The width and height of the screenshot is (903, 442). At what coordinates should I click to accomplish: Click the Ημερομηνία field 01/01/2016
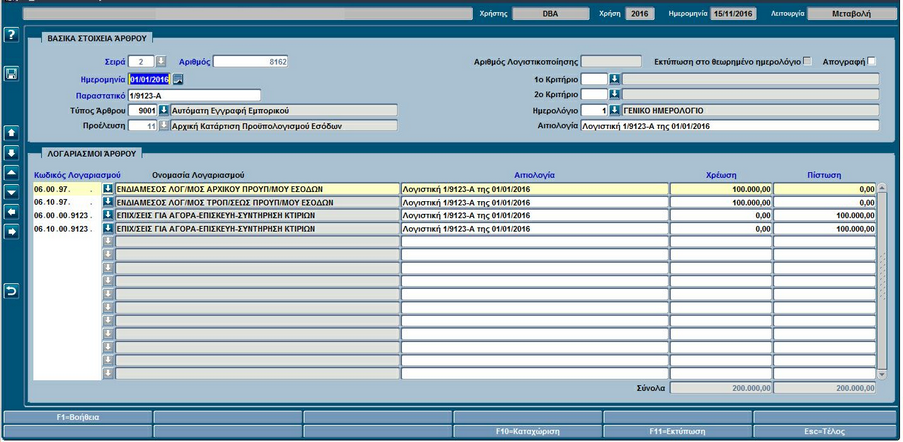pos(149,79)
